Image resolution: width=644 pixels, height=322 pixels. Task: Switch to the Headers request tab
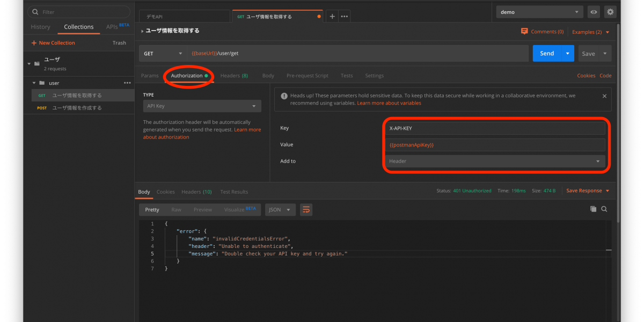coord(233,76)
